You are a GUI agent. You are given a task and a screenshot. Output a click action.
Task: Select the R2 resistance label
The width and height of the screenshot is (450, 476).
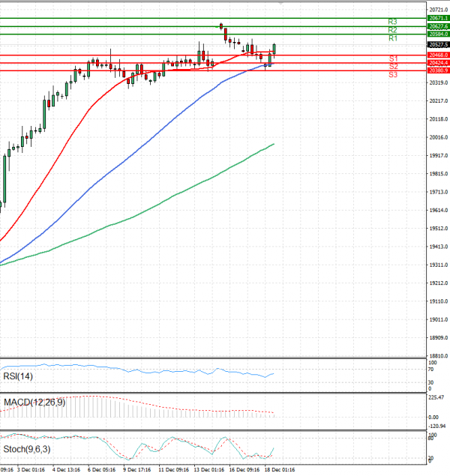[x=392, y=30]
